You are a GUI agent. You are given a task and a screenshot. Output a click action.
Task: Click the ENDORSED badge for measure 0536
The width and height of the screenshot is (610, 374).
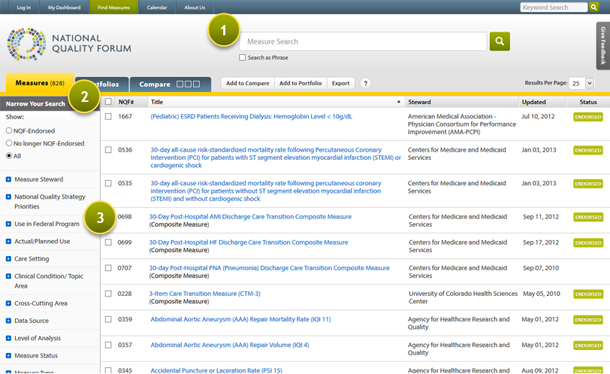point(588,150)
